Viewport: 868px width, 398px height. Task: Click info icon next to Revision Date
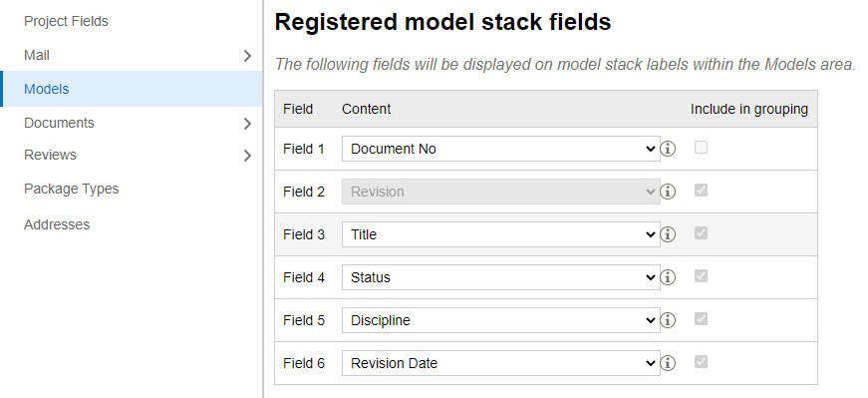coord(668,363)
